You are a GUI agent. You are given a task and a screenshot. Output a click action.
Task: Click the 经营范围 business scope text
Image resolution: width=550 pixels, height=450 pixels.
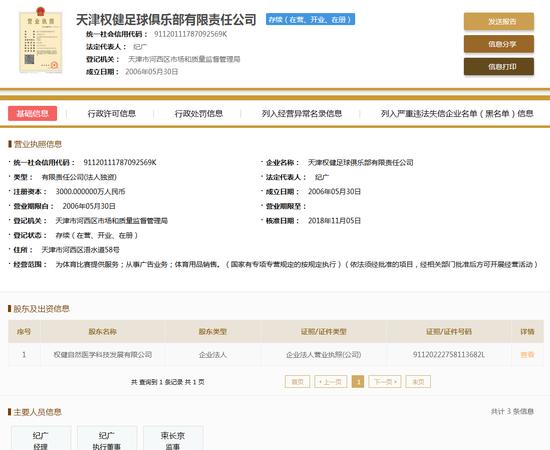(297, 264)
